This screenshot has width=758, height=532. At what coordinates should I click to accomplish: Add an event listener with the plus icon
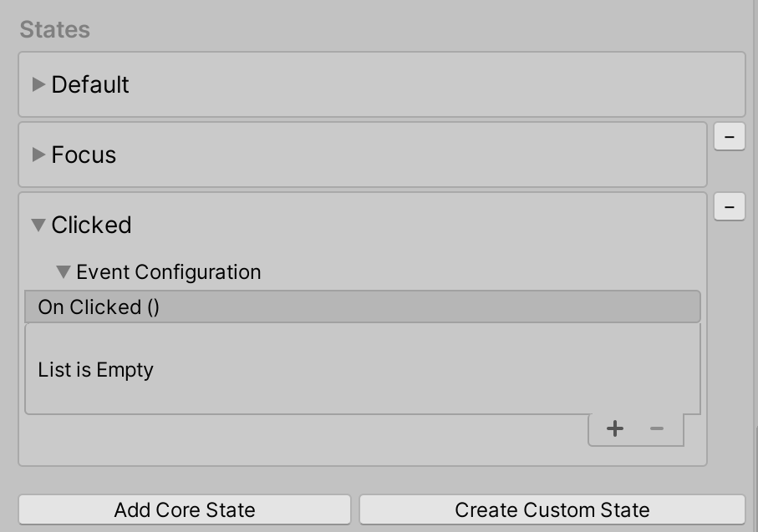click(615, 428)
